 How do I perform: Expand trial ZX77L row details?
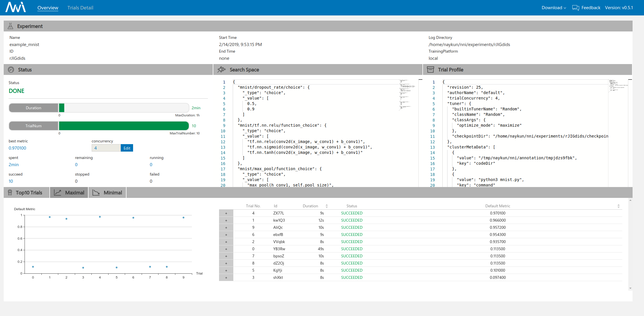[226, 213]
